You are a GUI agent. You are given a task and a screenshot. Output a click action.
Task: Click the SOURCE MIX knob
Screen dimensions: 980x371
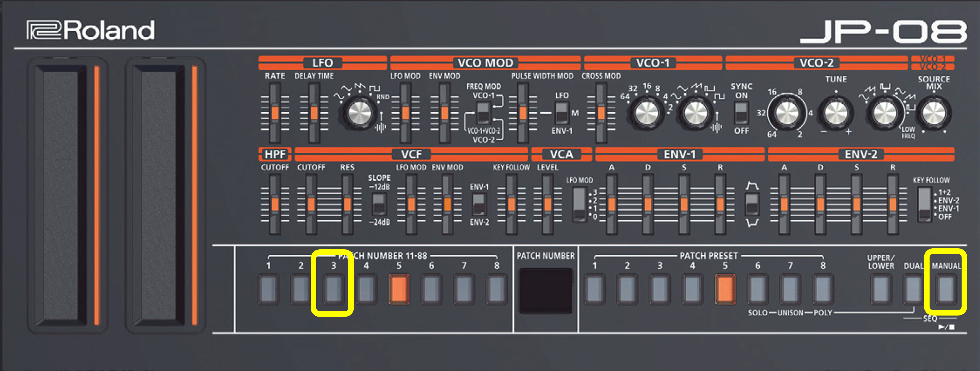[x=934, y=113]
